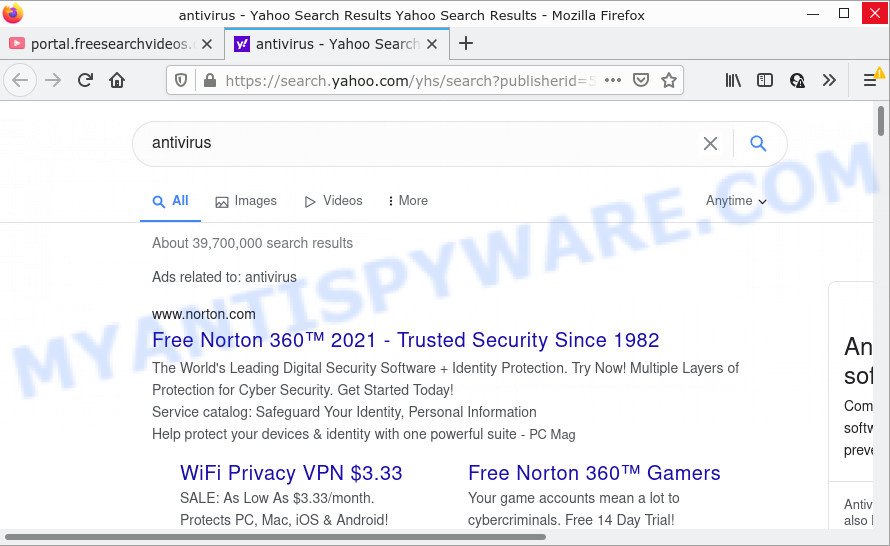Click the address bar URL
The width and height of the screenshot is (890, 546).
pos(410,81)
